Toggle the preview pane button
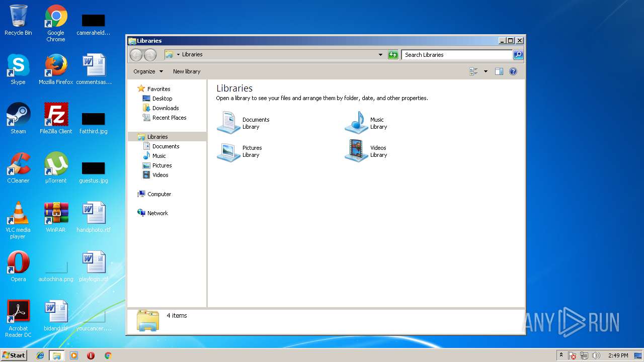This screenshot has width=644, height=362. pos(499,71)
